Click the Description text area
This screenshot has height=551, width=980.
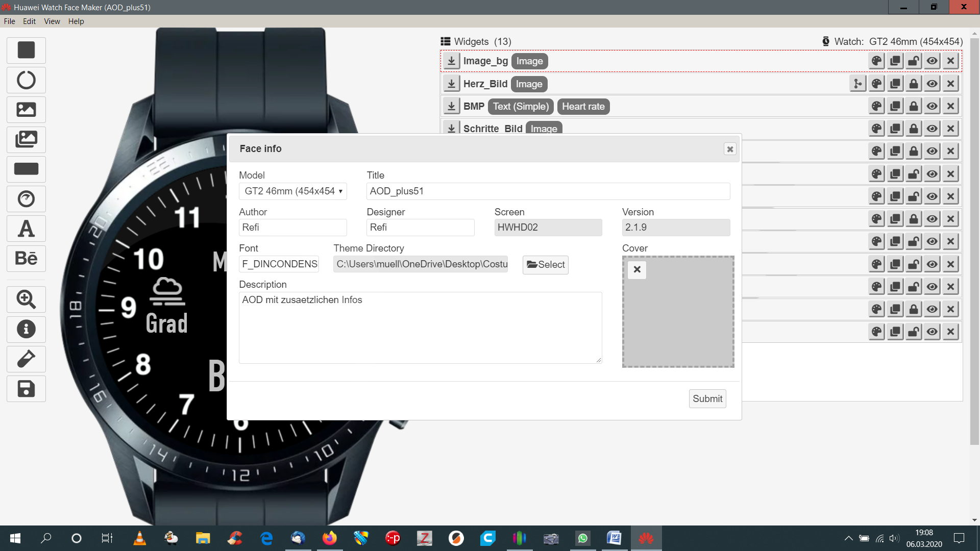[x=421, y=328]
